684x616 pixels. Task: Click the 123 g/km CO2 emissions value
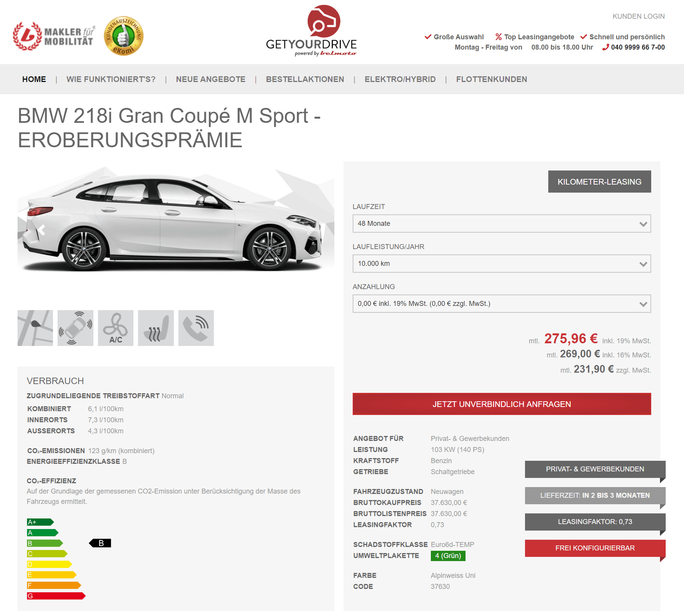(121, 451)
